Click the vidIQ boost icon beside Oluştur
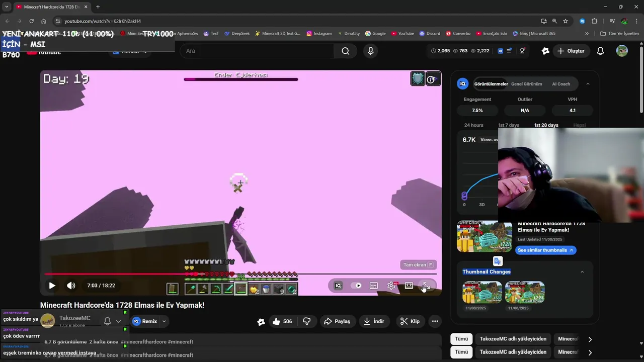 (545, 51)
